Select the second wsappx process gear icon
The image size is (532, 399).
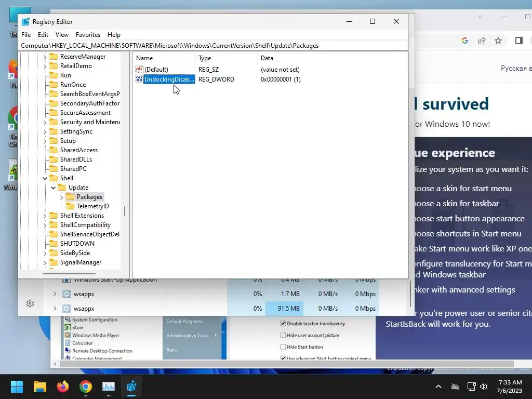[66, 309]
